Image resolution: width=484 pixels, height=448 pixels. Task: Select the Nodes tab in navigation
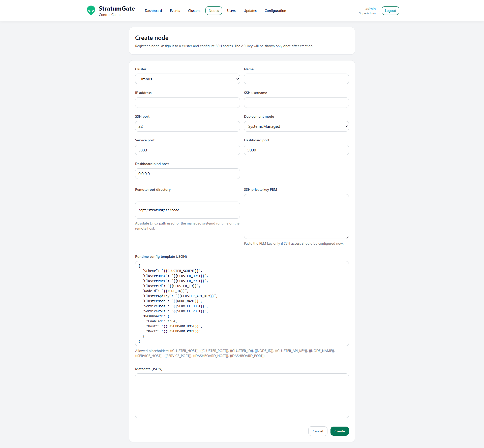pyautogui.click(x=214, y=11)
